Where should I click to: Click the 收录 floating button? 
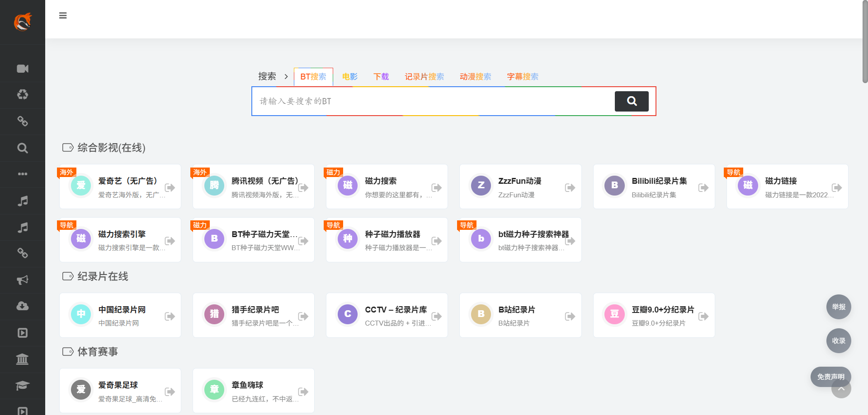pyautogui.click(x=839, y=341)
